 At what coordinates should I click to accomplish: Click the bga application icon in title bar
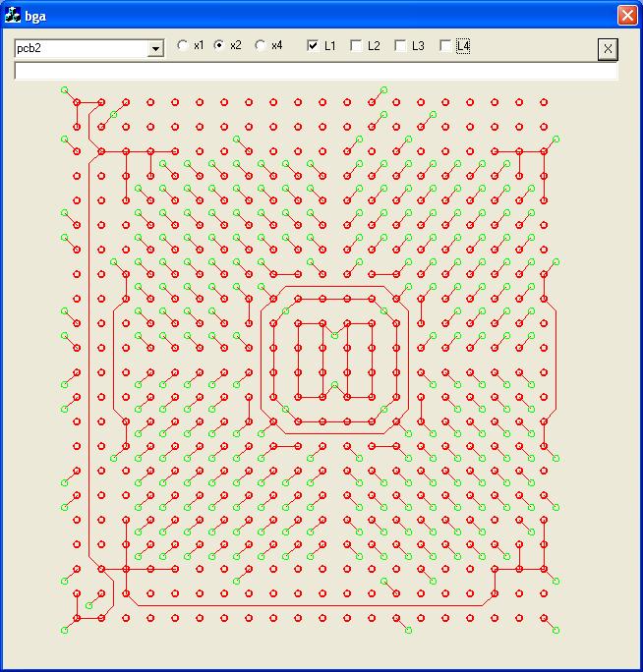(x=13, y=16)
